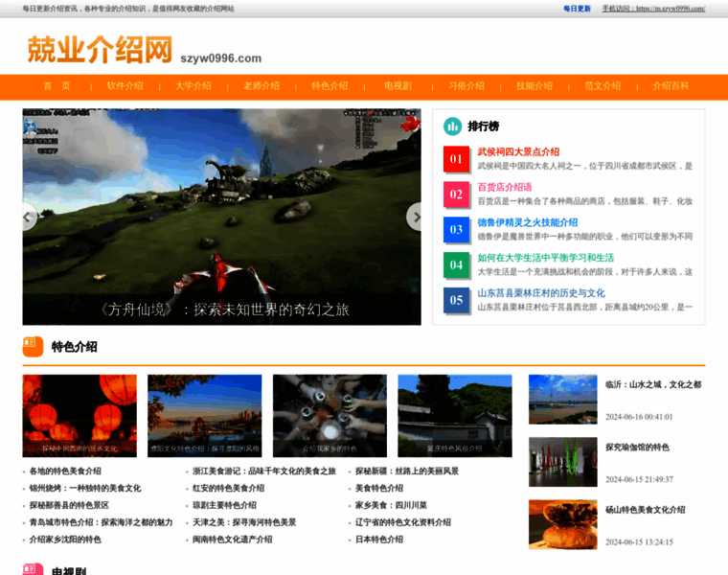Click the next slide arrow on carousel
The width and height of the screenshot is (728, 575).
click(414, 218)
